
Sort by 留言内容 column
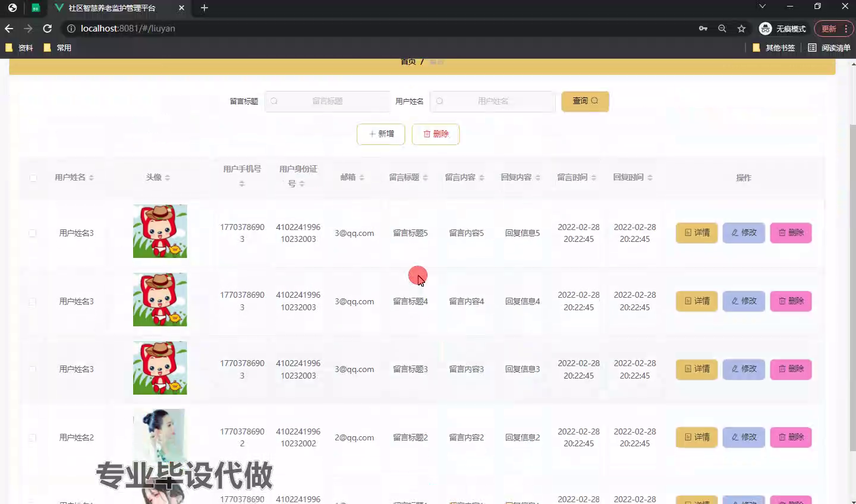(x=481, y=178)
